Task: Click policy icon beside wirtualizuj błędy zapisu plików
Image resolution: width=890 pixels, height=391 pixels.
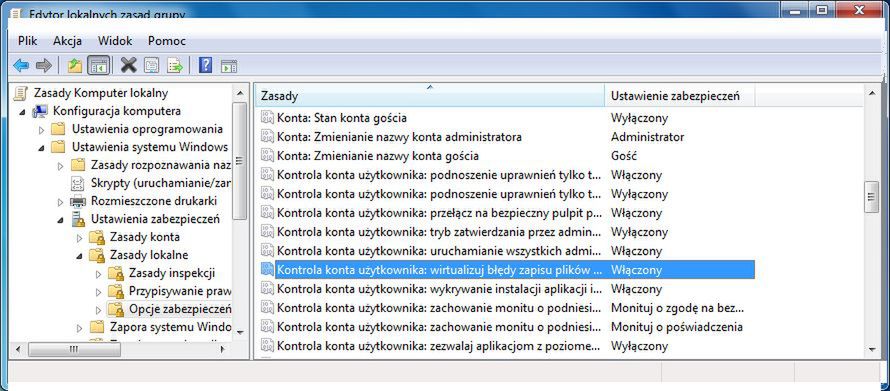Action: click(267, 270)
